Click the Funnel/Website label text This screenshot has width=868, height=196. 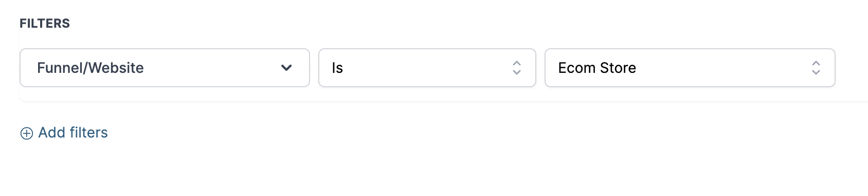click(91, 68)
